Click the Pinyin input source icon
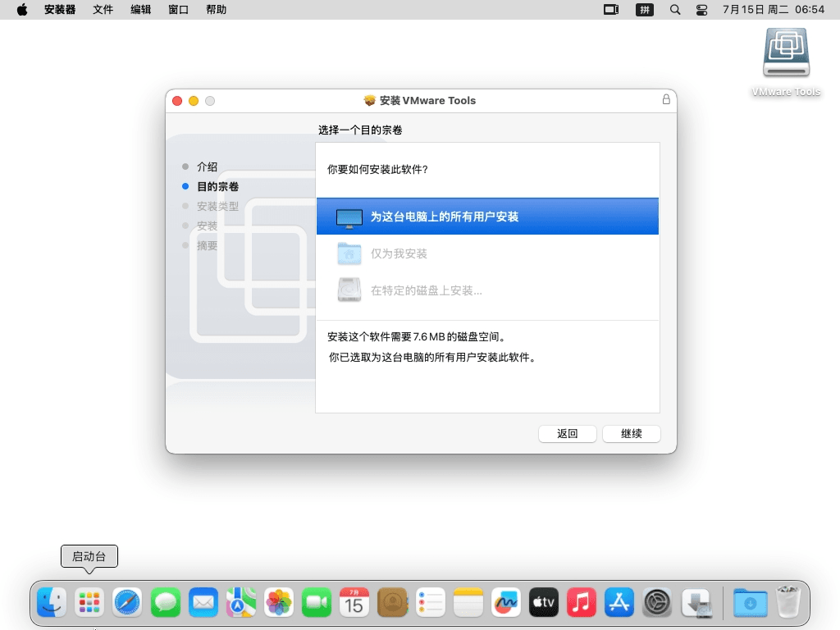The width and height of the screenshot is (840, 630). tap(645, 10)
